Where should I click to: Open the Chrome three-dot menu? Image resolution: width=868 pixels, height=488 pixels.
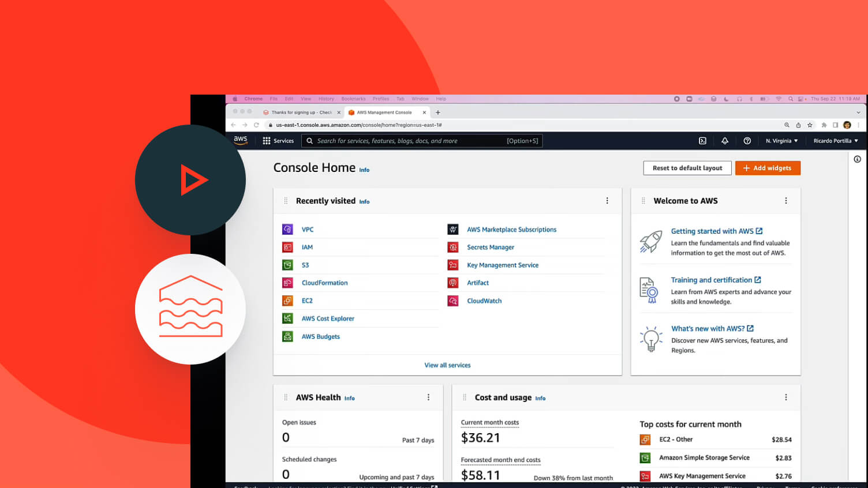point(858,125)
